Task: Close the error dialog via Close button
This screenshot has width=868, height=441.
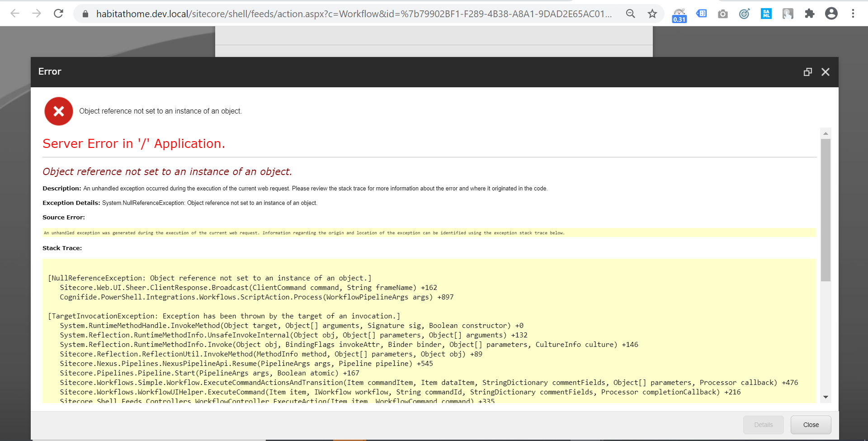Action: click(811, 425)
